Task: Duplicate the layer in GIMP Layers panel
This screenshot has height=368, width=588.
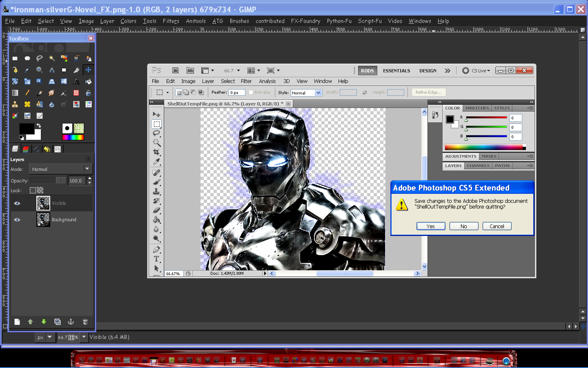Action: click(x=58, y=322)
